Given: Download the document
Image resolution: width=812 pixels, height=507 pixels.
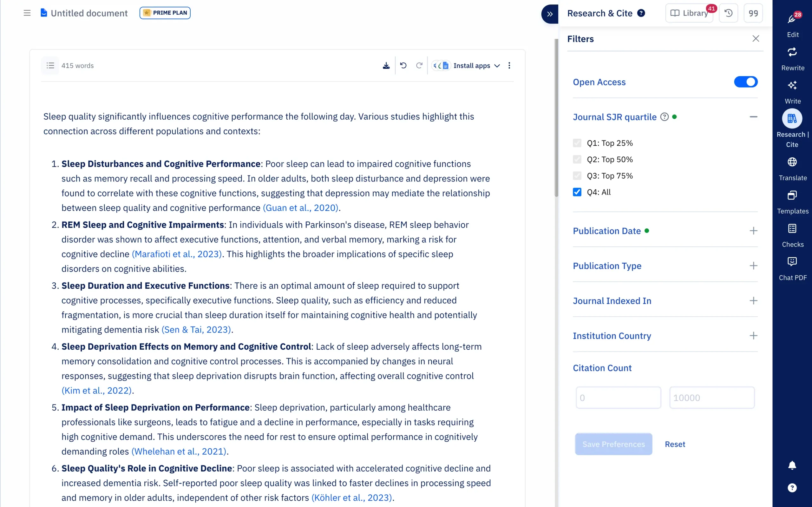Looking at the screenshot, I should coord(386,65).
